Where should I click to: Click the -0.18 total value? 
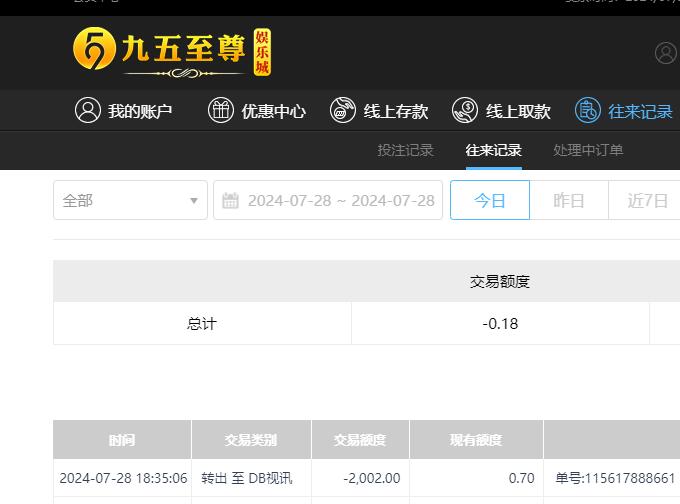(500, 324)
